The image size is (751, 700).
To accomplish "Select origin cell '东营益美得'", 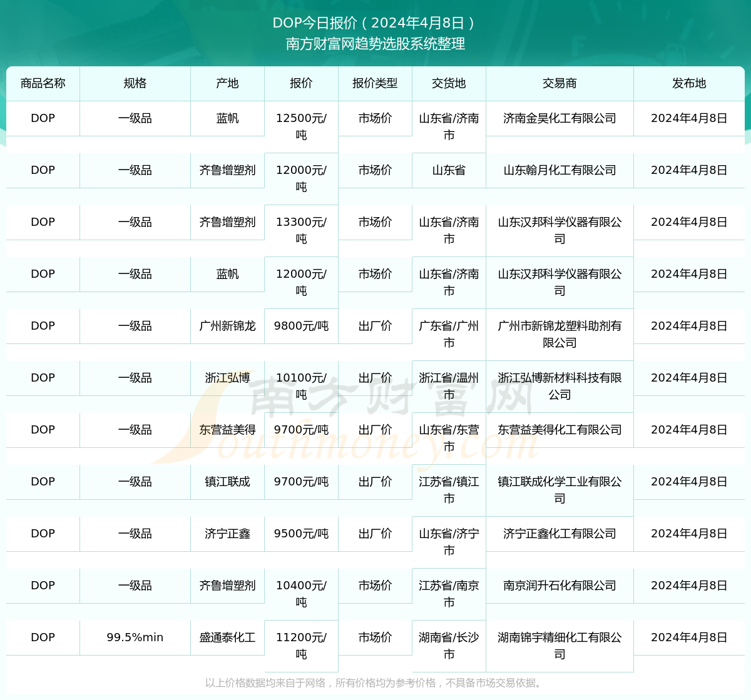I will click(228, 430).
